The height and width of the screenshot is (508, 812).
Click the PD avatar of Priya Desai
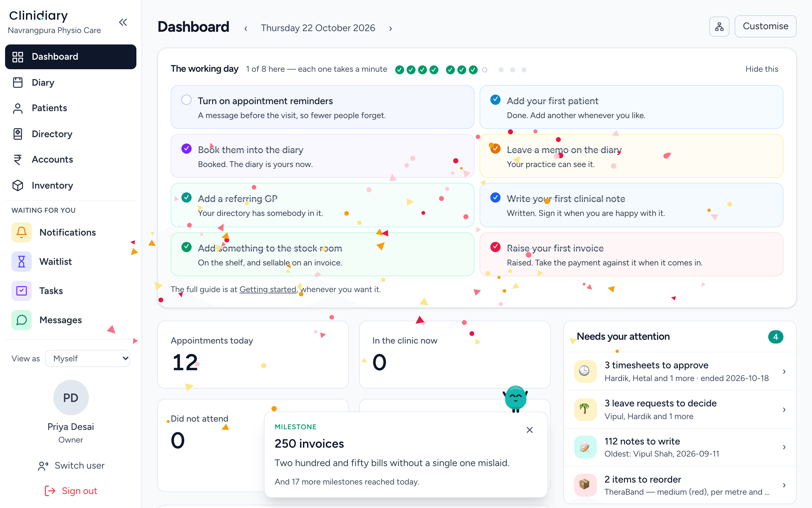pos(71,398)
